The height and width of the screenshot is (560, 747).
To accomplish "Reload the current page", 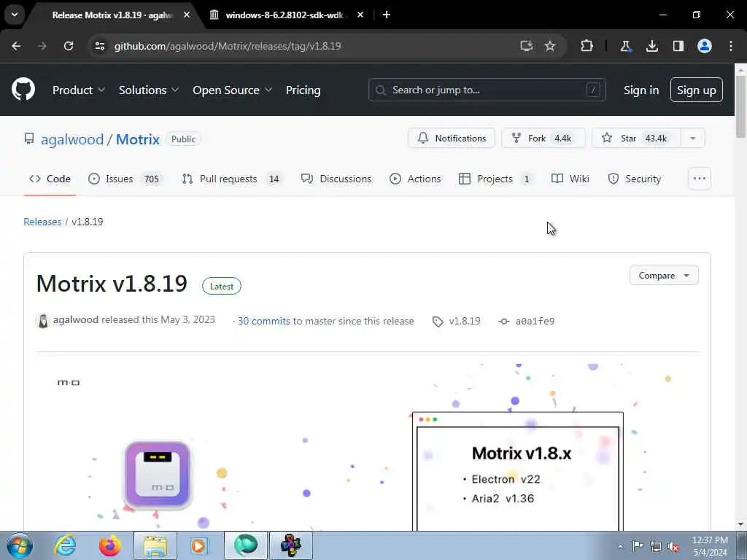I will [x=69, y=46].
